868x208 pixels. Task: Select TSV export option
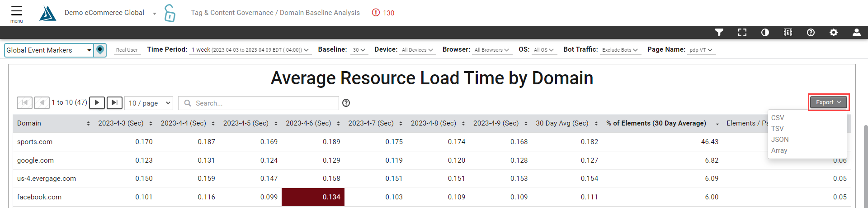pyautogui.click(x=777, y=128)
